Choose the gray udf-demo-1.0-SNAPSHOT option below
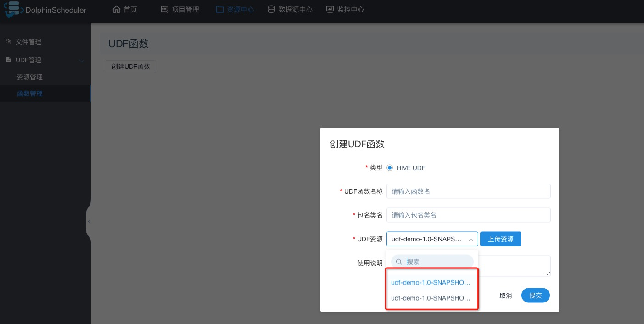 (432, 298)
